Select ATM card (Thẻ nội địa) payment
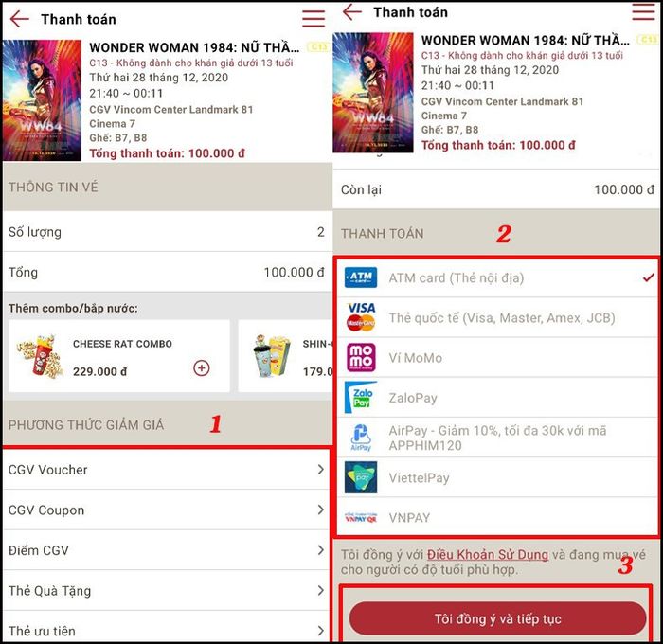Image resolution: width=663 pixels, height=644 pixels. pyautogui.click(x=497, y=277)
